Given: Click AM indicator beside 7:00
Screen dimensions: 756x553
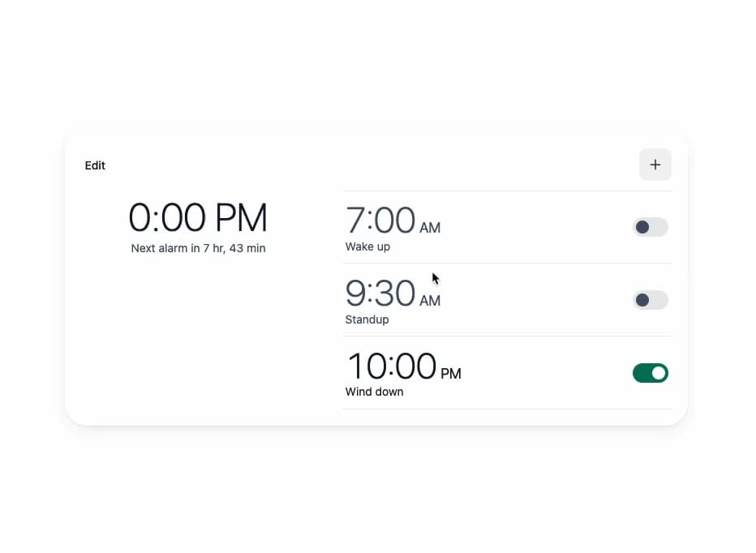Looking at the screenshot, I should [x=430, y=228].
